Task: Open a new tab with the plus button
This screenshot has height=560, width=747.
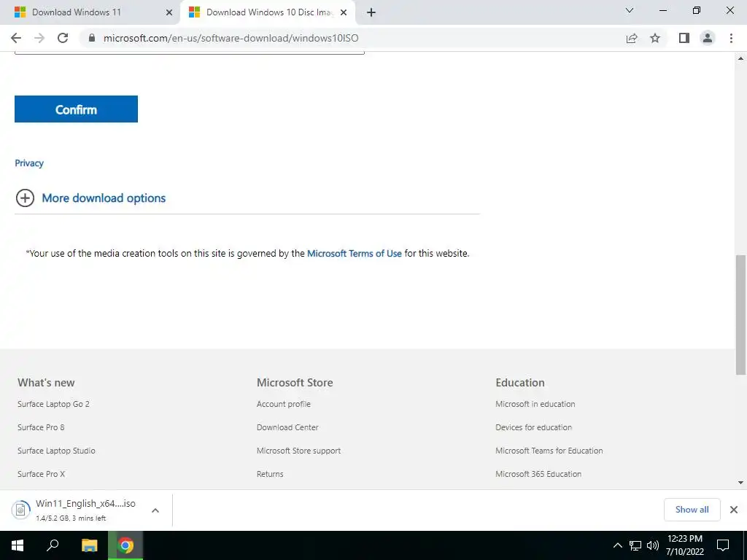Action: pos(371,12)
